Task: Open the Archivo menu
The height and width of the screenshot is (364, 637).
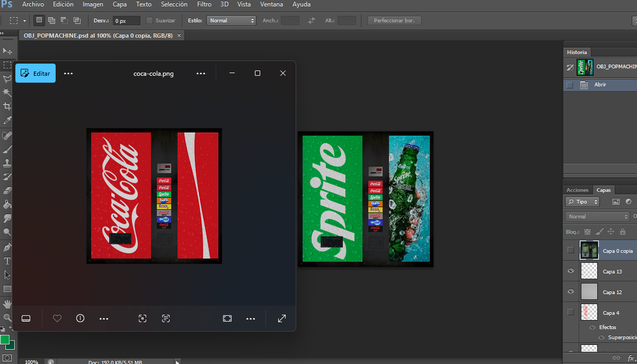Action: pyautogui.click(x=33, y=4)
